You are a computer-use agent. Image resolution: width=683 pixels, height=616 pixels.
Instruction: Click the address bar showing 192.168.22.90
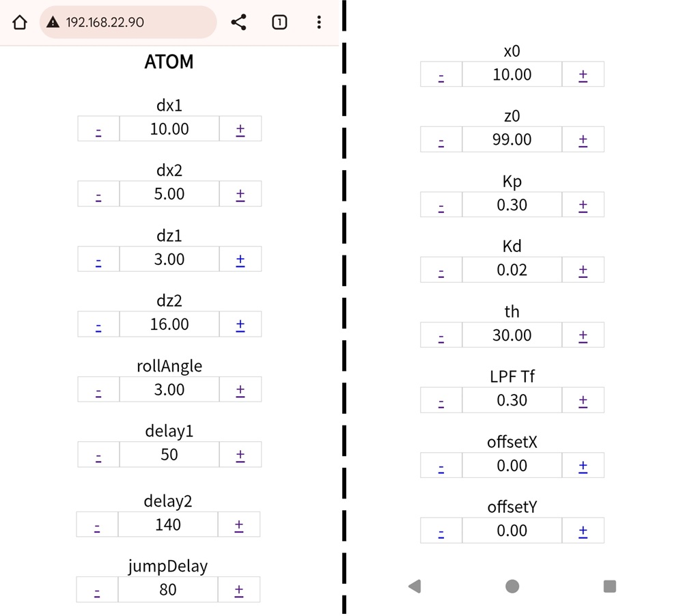130,23
